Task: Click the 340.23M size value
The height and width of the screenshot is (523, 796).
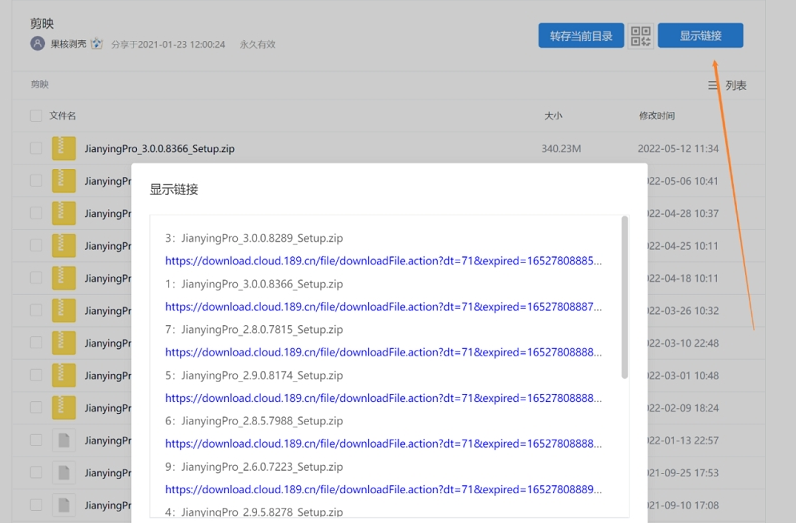Action: click(561, 149)
